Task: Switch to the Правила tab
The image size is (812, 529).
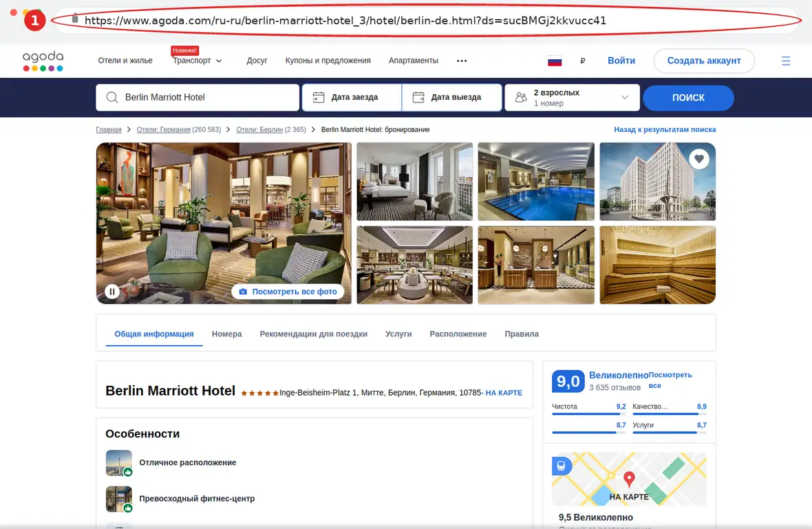Action: [x=522, y=334]
